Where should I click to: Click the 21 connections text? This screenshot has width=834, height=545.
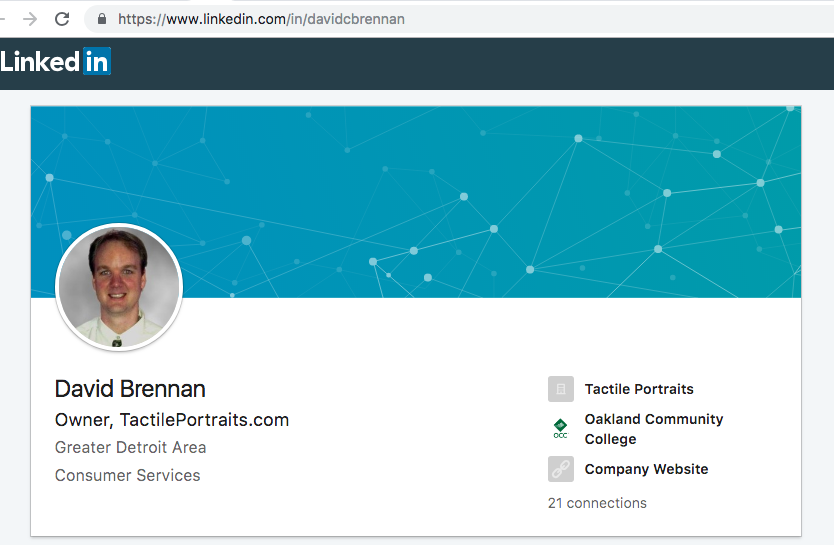pos(597,503)
